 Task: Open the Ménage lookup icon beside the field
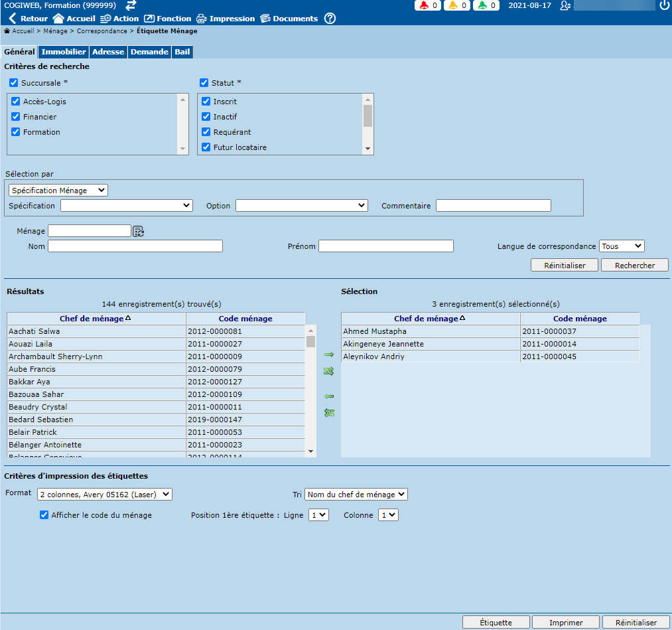click(x=138, y=231)
